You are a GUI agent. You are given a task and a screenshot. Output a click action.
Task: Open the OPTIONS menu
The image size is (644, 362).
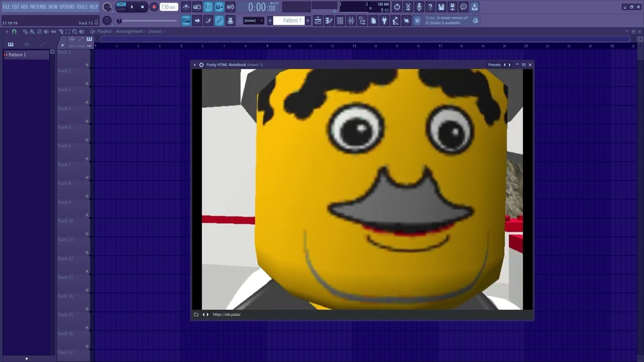(x=67, y=7)
